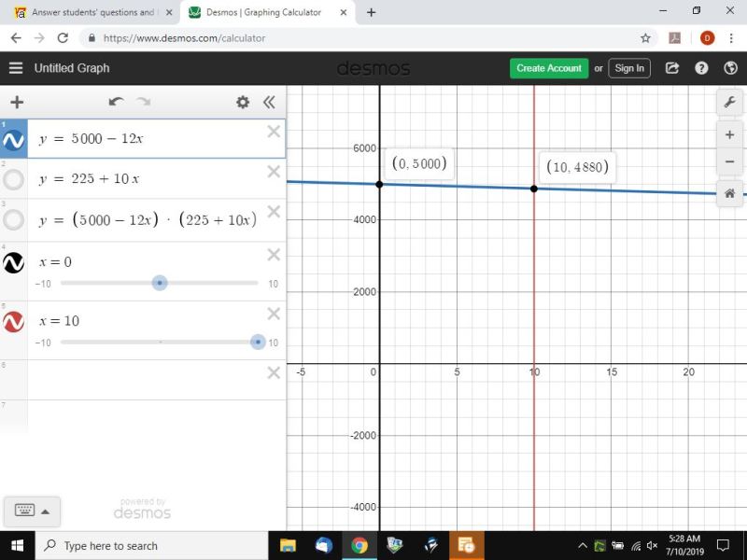Collapse the expression list panel

269,102
